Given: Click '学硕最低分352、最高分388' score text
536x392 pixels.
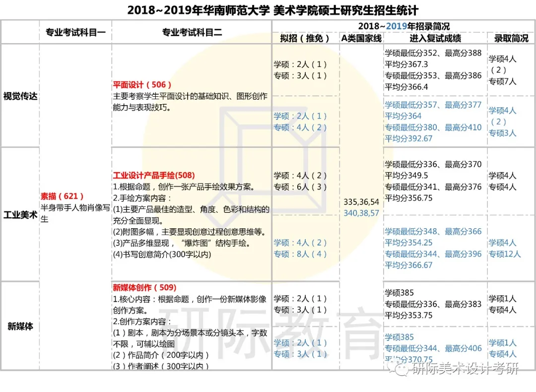Looking at the screenshot, I should pos(433,53).
